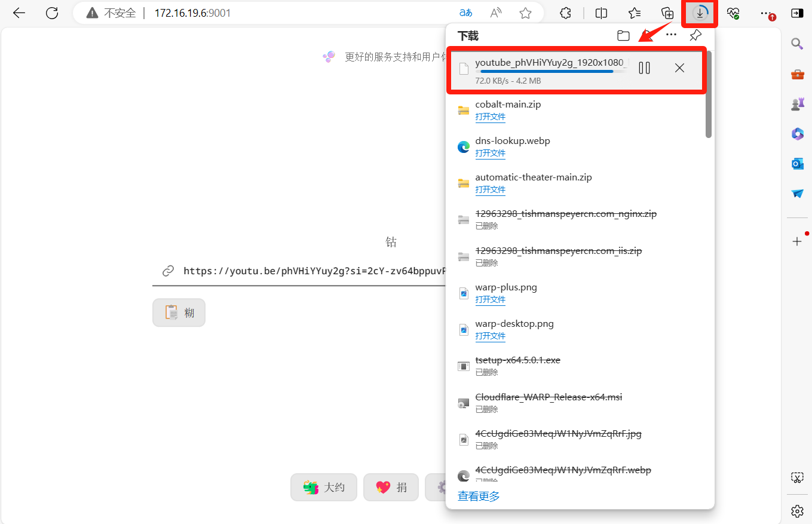Open dns-lookup.webp file link
The image size is (812, 524).
pos(490,154)
